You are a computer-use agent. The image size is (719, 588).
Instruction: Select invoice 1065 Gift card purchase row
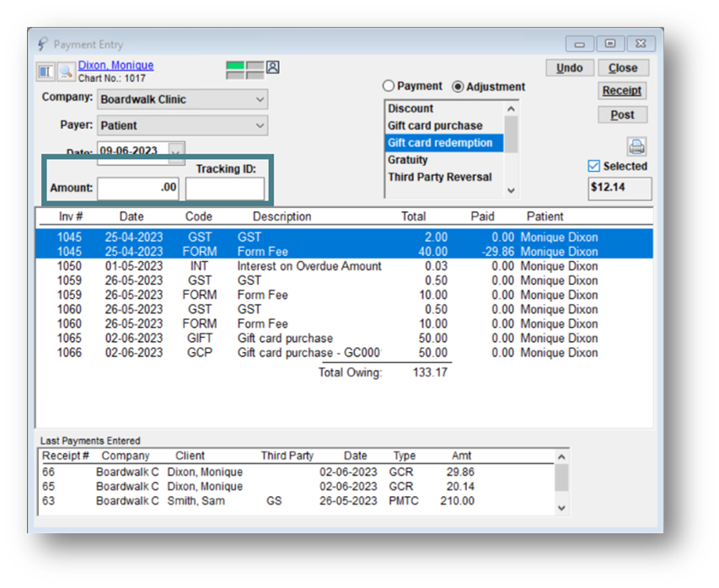pyautogui.click(x=344, y=338)
